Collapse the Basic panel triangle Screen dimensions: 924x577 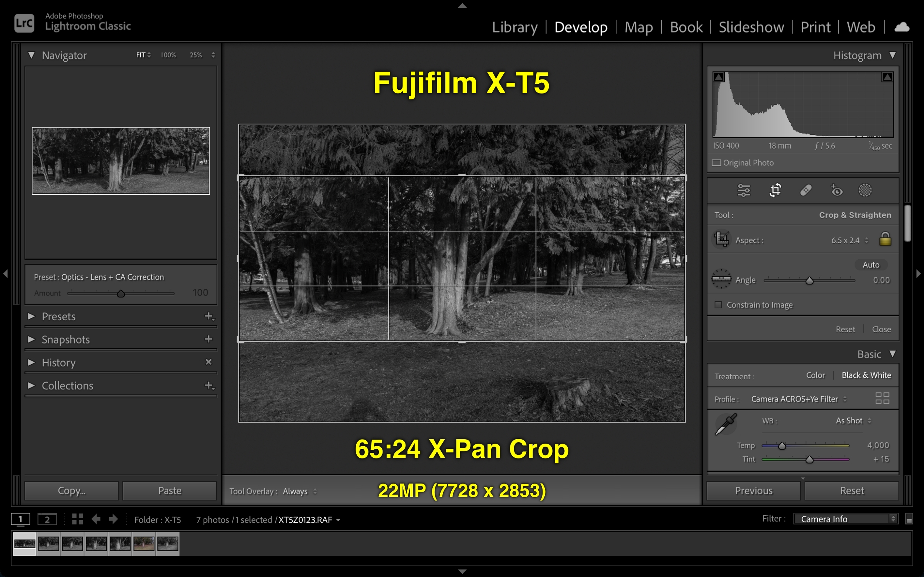[892, 354]
